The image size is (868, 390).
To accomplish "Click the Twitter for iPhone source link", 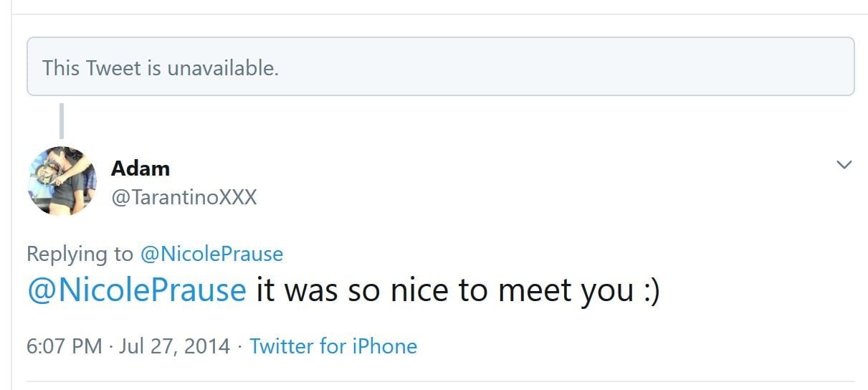I will point(333,346).
